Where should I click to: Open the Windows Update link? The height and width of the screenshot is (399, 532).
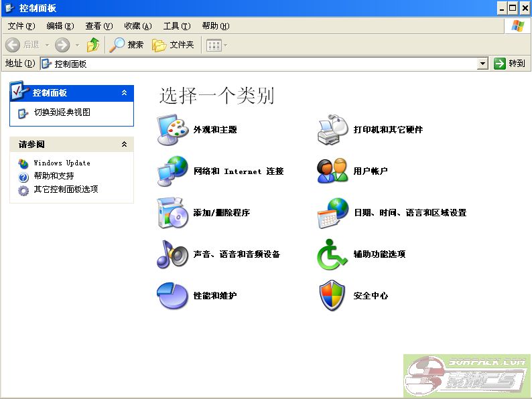(62, 163)
